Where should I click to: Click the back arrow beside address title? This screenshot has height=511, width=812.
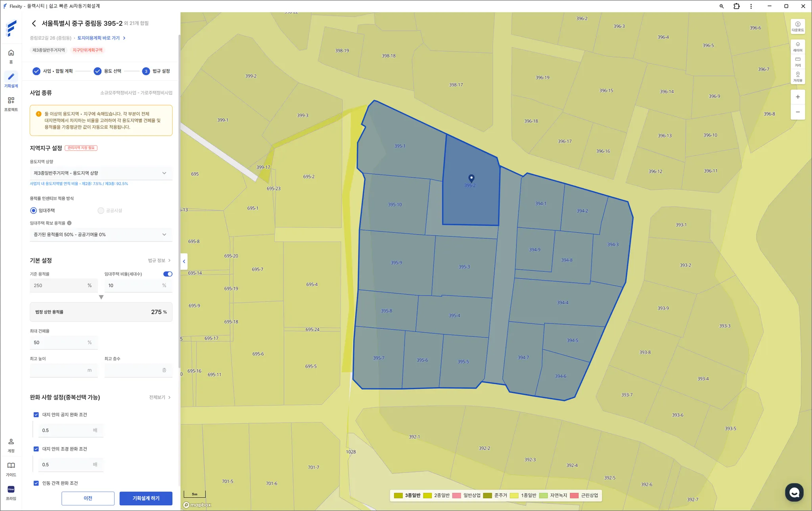click(x=34, y=23)
